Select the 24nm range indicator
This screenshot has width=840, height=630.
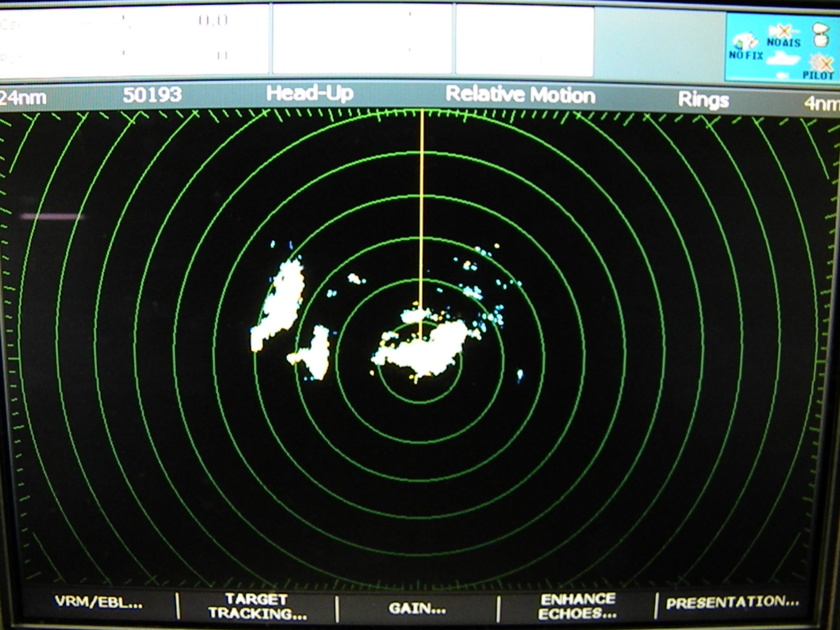(x=22, y=98)
